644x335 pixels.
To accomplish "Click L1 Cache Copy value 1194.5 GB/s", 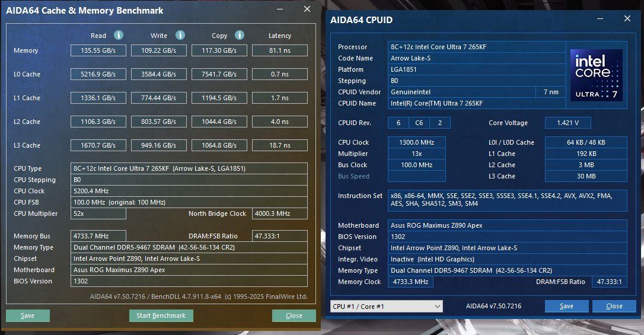I will (219, 98).
